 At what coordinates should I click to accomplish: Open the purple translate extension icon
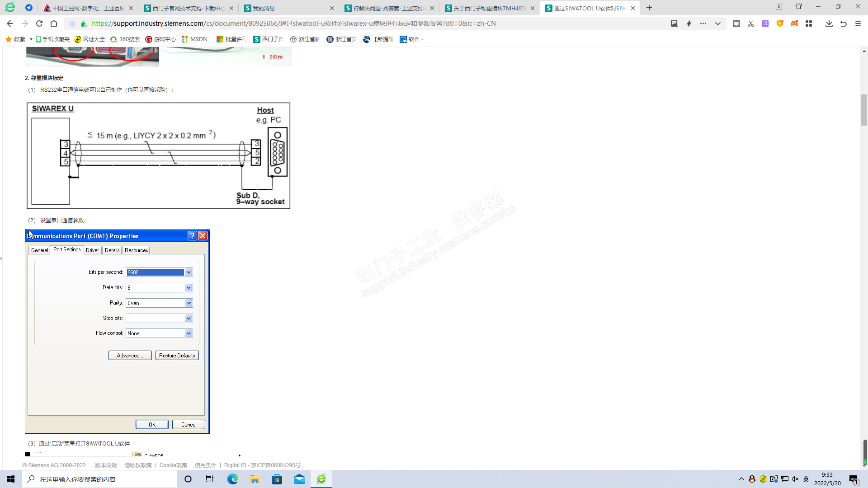765,23
